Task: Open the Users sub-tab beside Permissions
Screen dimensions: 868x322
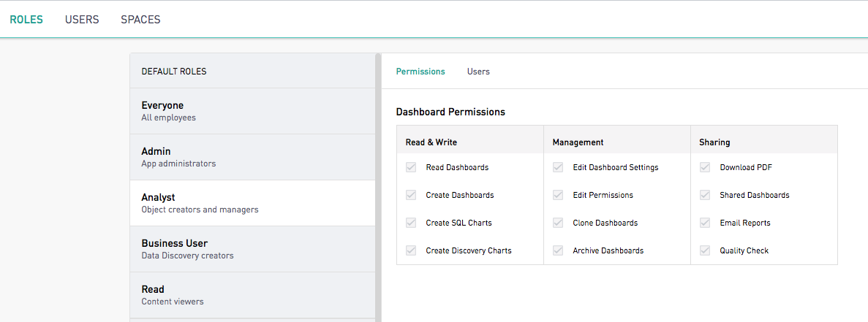Action: (x=478, y=72)
